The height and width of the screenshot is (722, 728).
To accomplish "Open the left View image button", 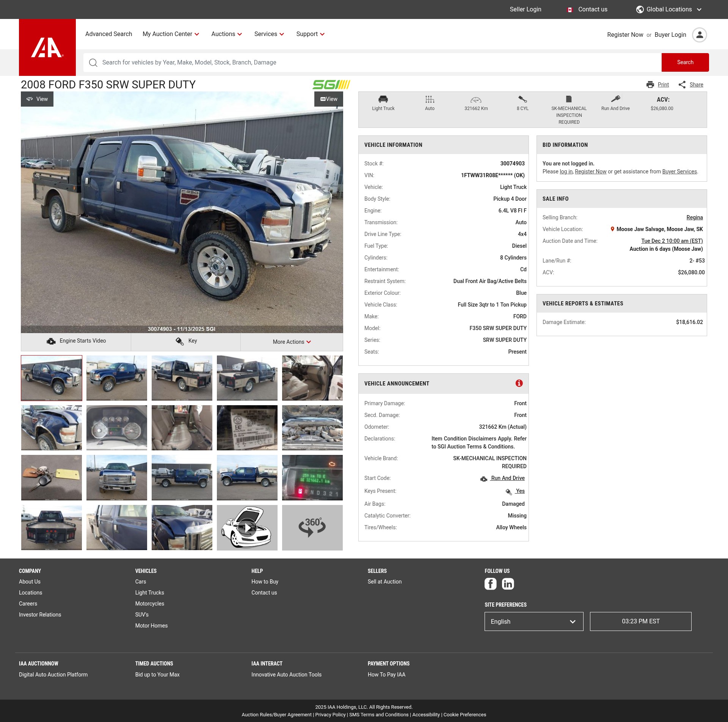I will tap(37, 99).
